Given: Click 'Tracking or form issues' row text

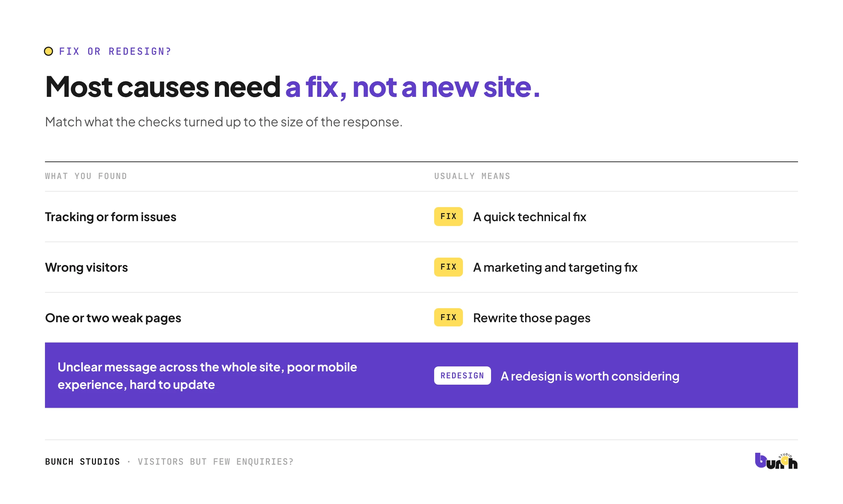Looking at the screenshot, I should 111,217.
